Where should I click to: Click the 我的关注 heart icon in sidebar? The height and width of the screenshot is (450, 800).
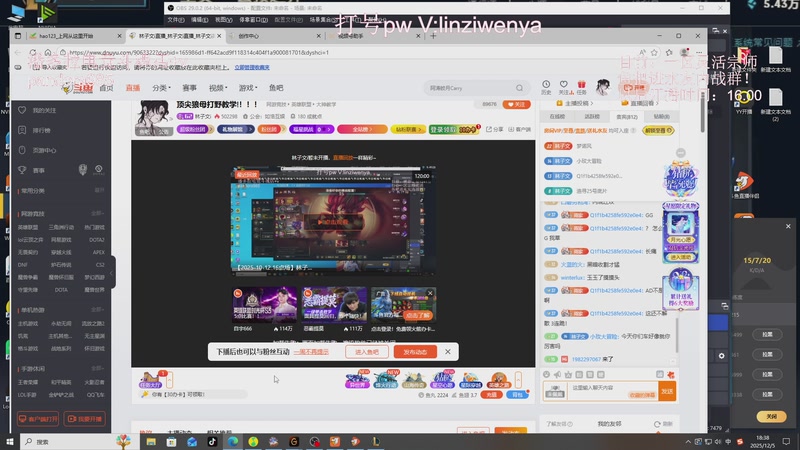pos(22,110)
